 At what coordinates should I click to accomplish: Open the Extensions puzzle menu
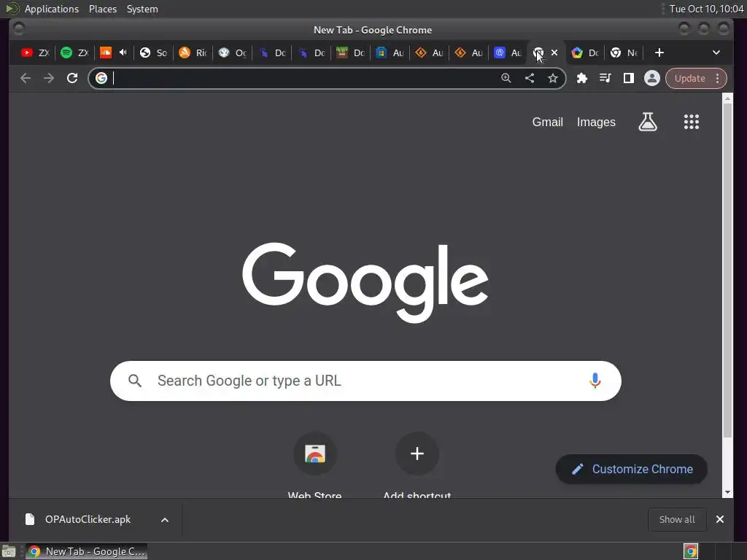coord(581,78)
